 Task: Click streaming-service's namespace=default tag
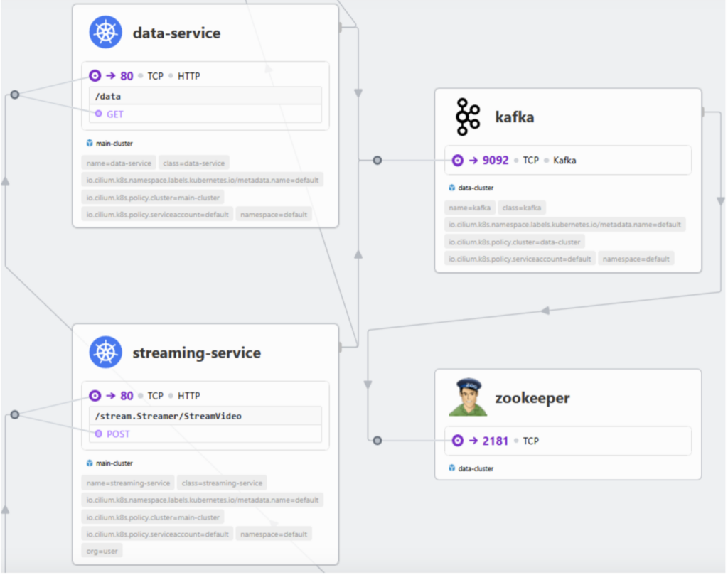coord(274,534)
